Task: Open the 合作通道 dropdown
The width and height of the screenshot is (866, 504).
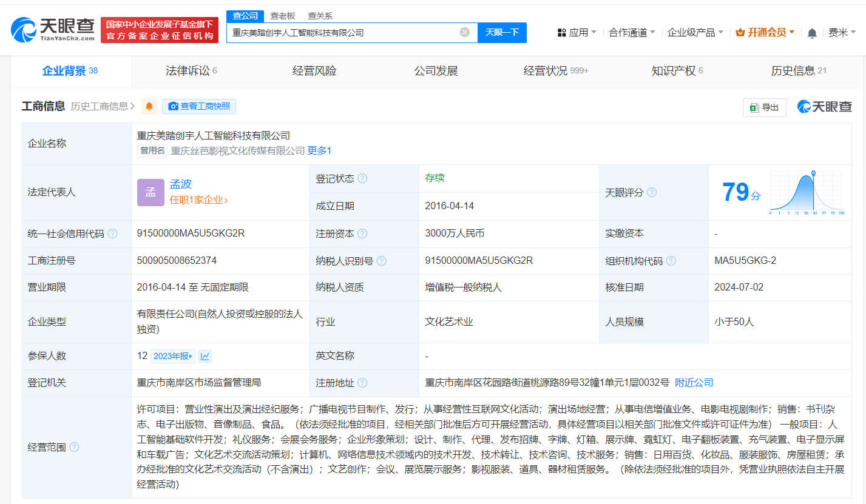Action: [x=632, y=32]
